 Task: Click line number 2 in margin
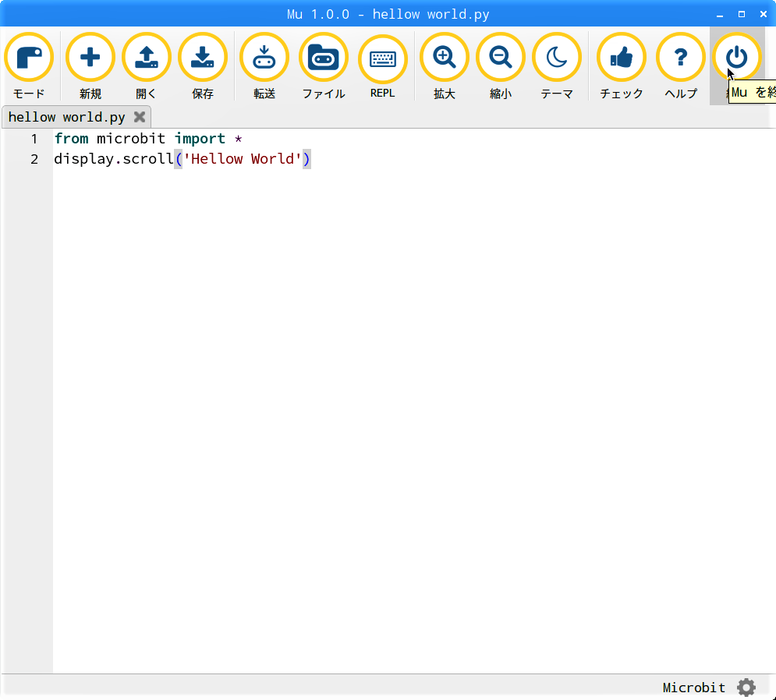(34, 160)
